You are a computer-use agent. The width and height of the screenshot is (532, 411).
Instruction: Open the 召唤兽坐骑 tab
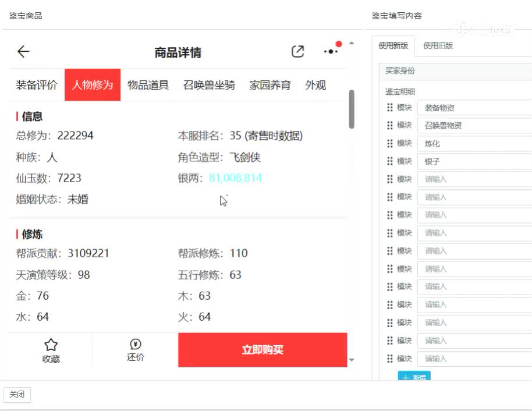[210, 85]
